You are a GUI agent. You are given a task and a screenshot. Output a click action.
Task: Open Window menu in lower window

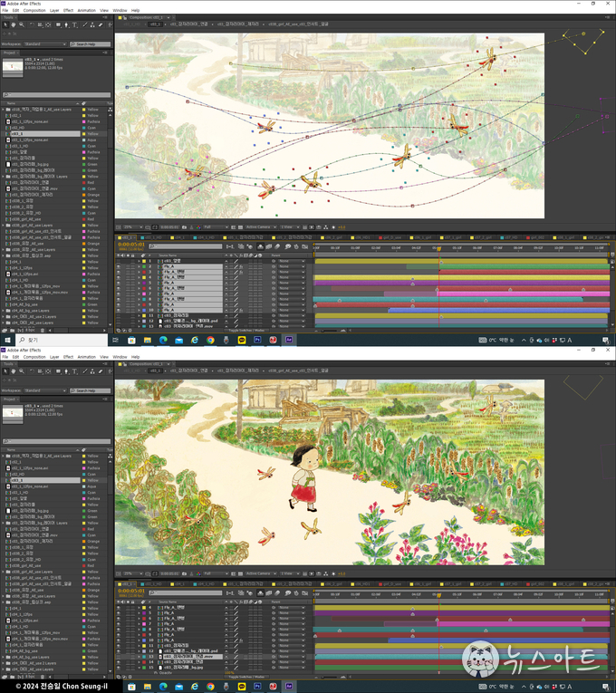[120, 357]
